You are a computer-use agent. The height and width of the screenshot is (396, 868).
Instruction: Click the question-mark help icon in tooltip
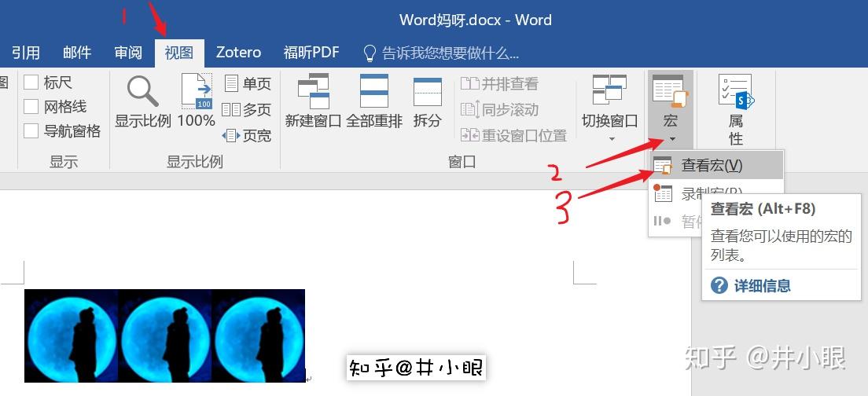coord(719,286)
